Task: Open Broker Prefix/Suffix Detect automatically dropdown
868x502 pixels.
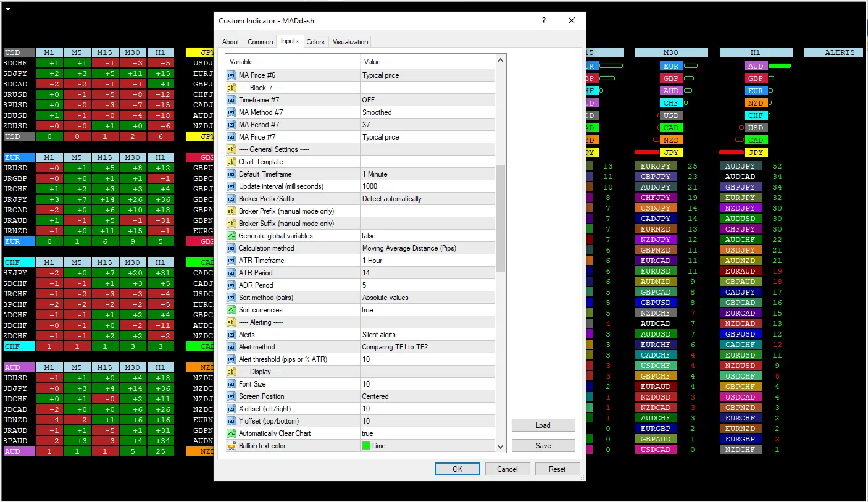Action: (x=427, y=199)
